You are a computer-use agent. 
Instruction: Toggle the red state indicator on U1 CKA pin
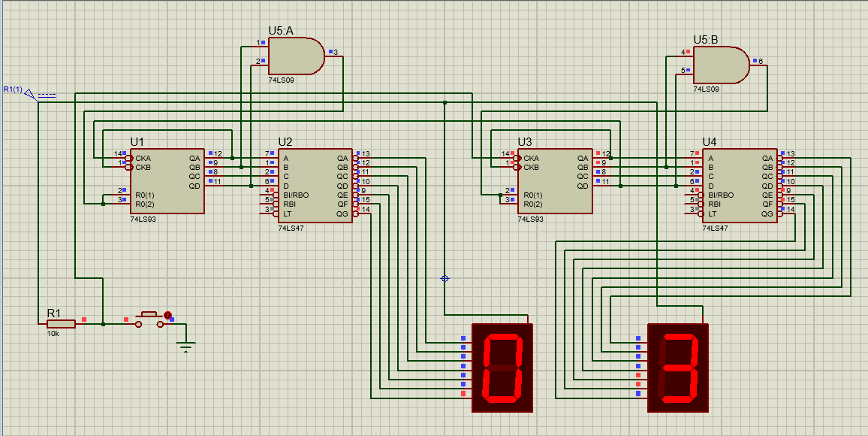(x=124, y=152)
